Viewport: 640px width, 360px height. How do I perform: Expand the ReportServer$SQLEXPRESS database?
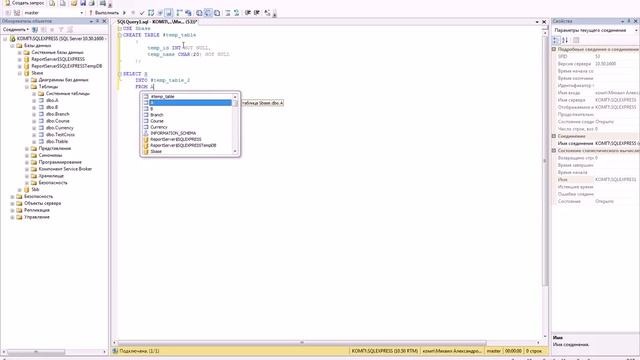[20, 60]
